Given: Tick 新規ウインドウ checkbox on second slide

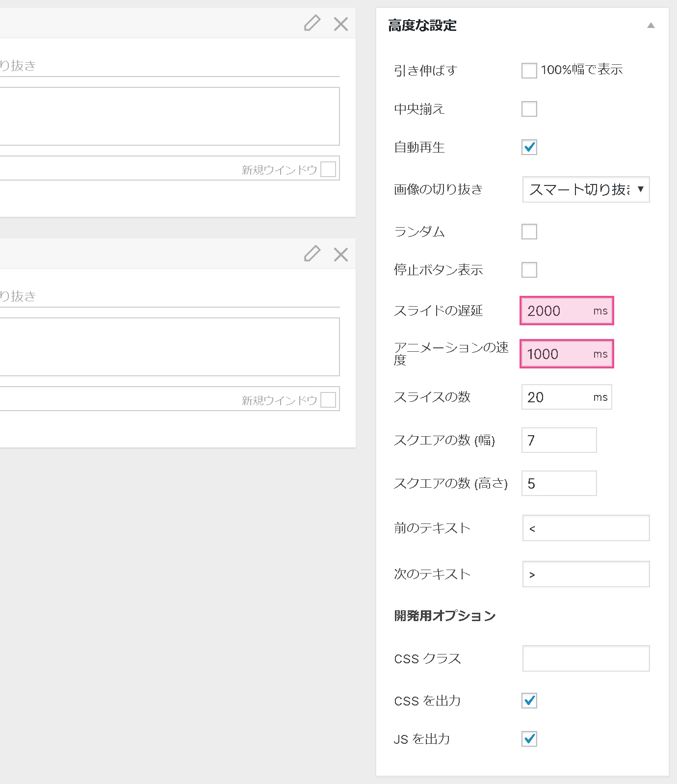Looking at the screenshot, I should [x=328, y=400].
